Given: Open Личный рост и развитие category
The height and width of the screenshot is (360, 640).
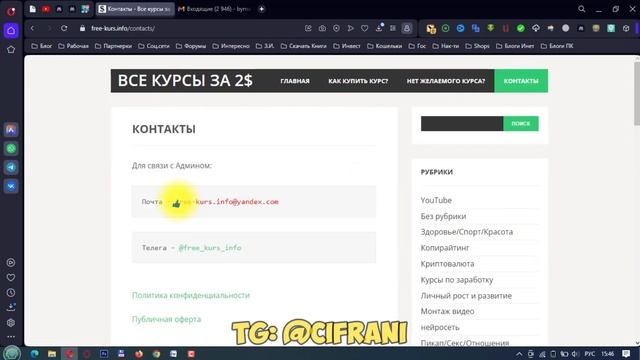Looking at the screenshot, I should [466, 296].
